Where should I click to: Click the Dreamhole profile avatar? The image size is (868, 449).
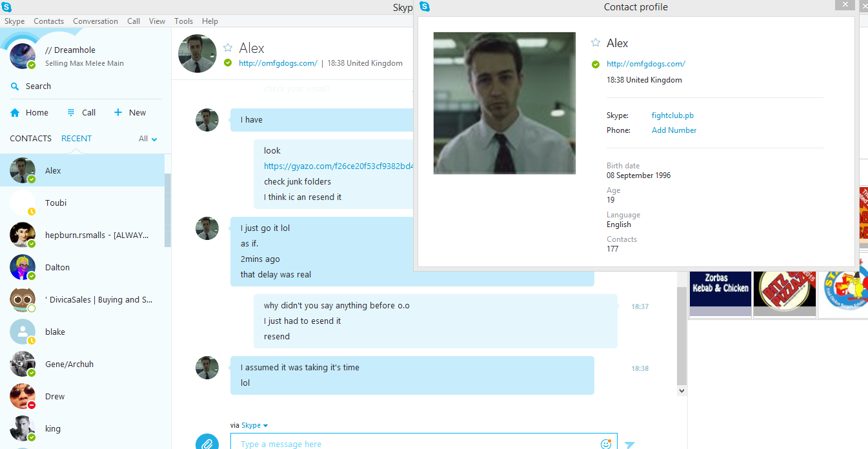(23, 56)
